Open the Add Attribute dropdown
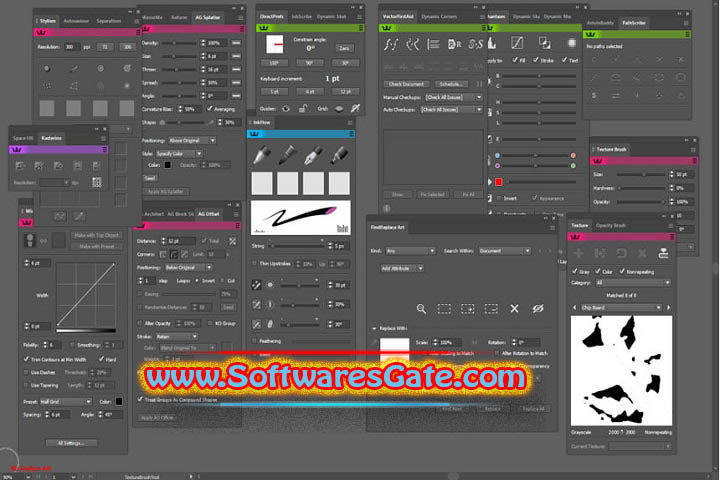Viewport: 720px width, 480px height. point(402,268)
